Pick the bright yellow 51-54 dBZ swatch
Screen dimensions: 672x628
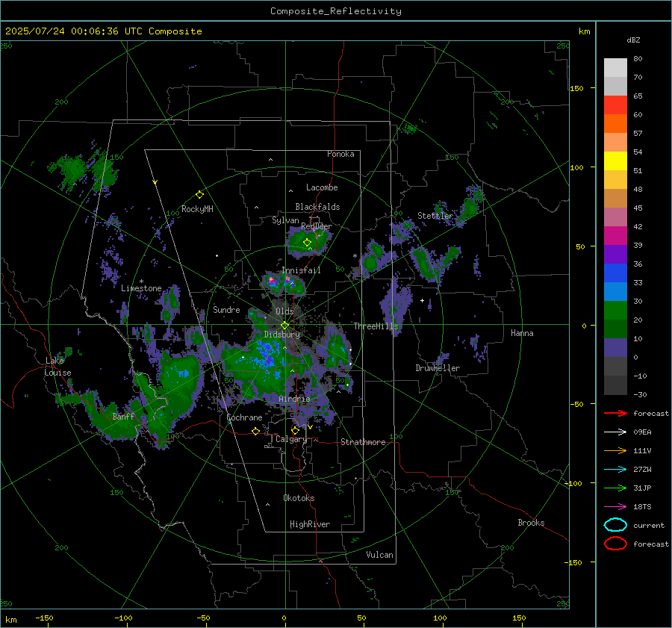pyautogui.click(x=615, y=161)
